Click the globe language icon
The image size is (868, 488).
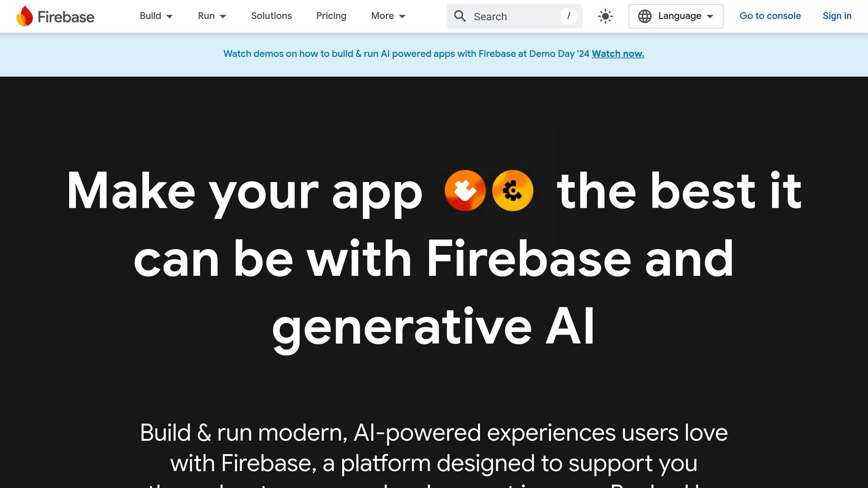click(645, 16)
